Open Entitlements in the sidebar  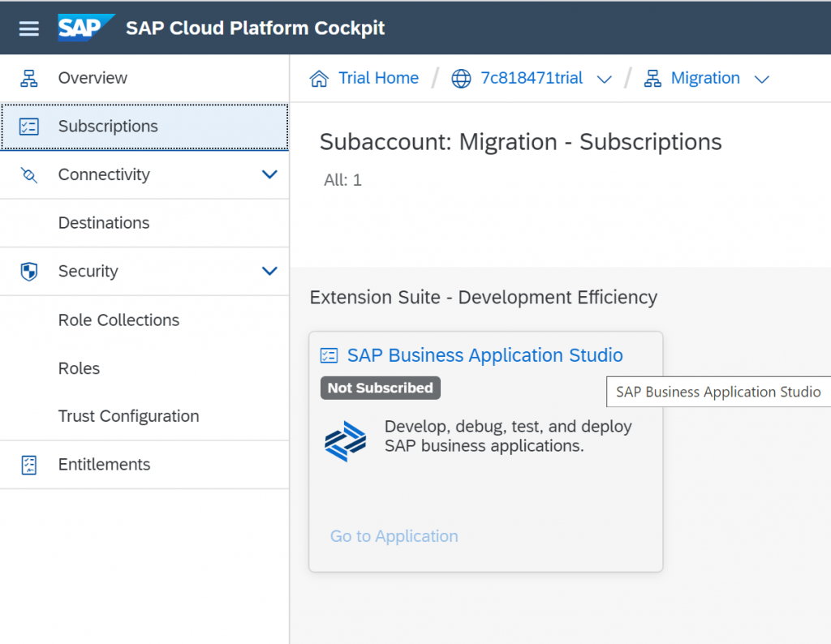[144, 465]
